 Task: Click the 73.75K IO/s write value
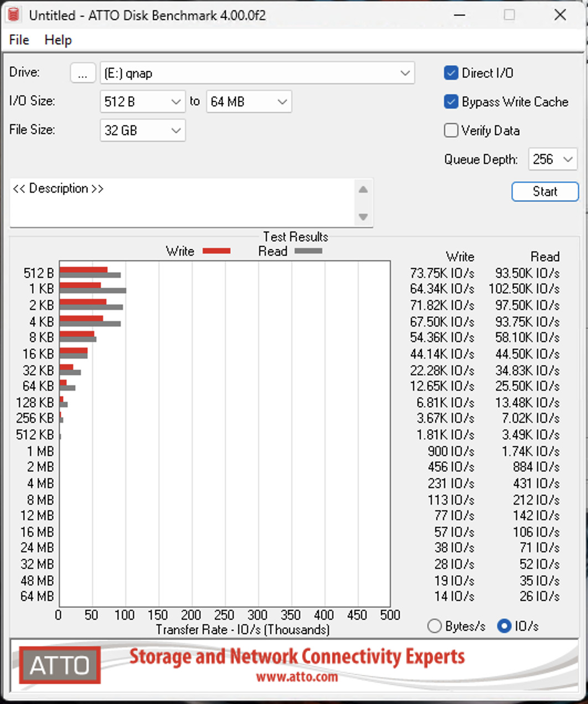(442, 273)
